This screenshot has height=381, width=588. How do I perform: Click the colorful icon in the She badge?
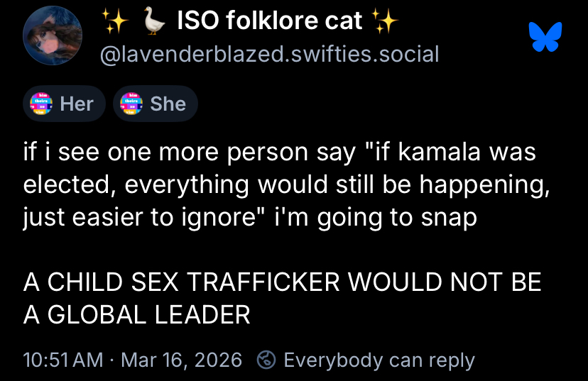coord(131,104)
